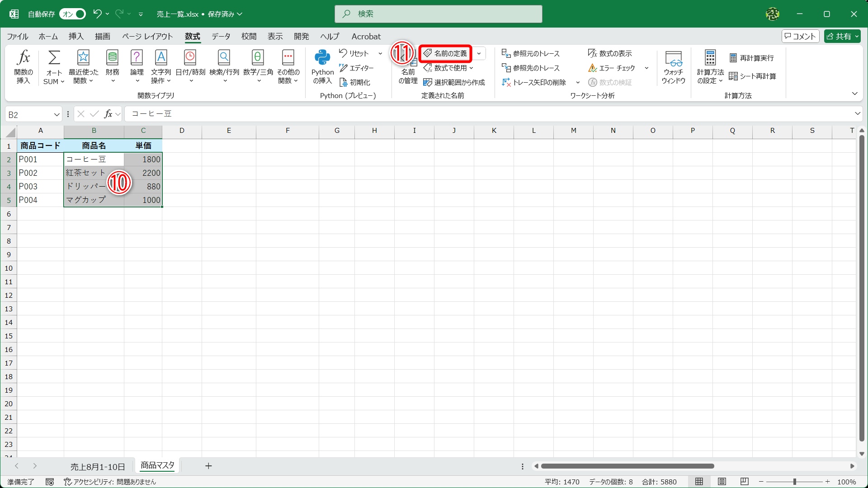Switch to Page Break Preview in status bar
Screen dimensions: 868x488
tap(745, 482)
